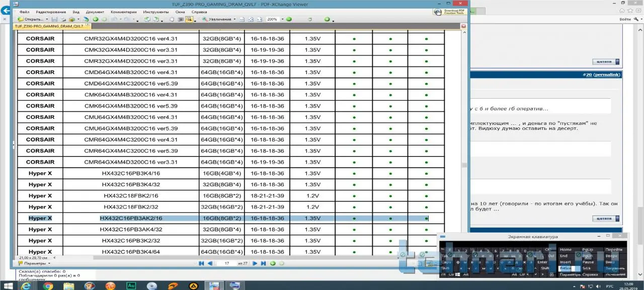Open Google Chrome from taskbar

click(48, 285)
